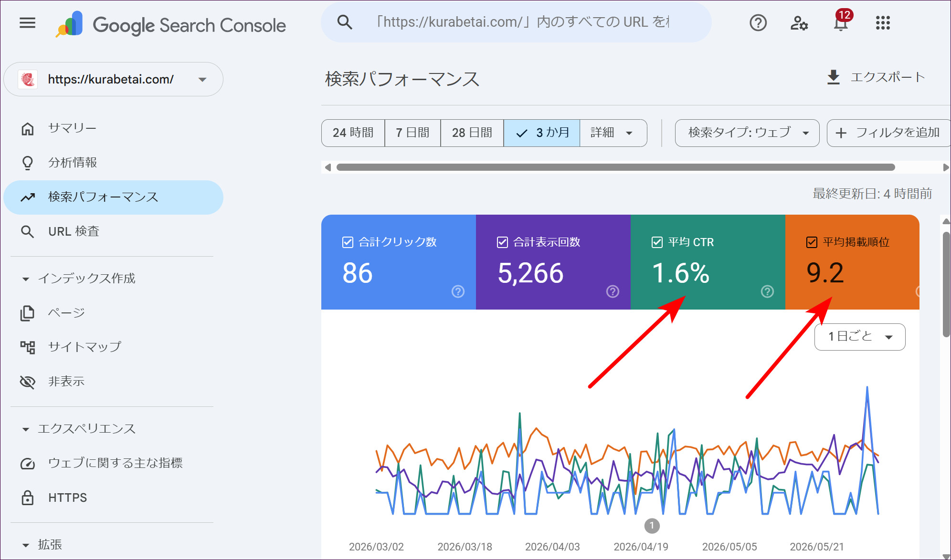The image size is (951, 560).
Task: Open the 詳細 date range dropdown
Action: [613, 133]
